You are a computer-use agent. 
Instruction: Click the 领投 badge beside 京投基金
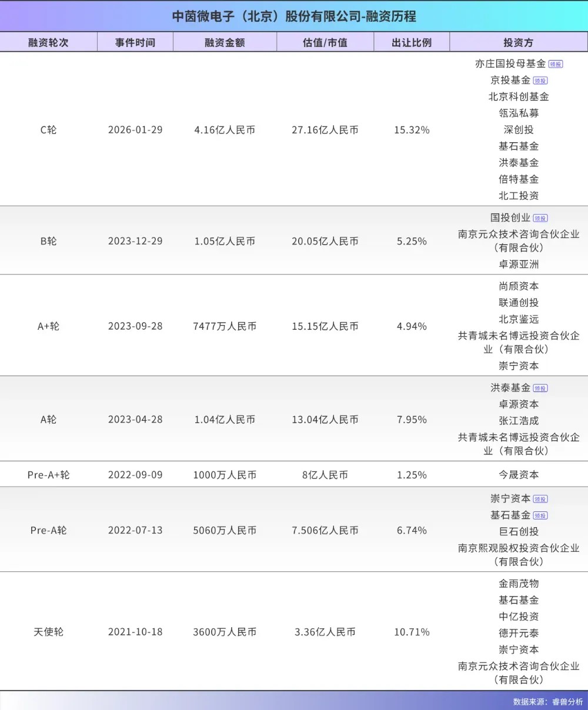click(x=540, y=81)
